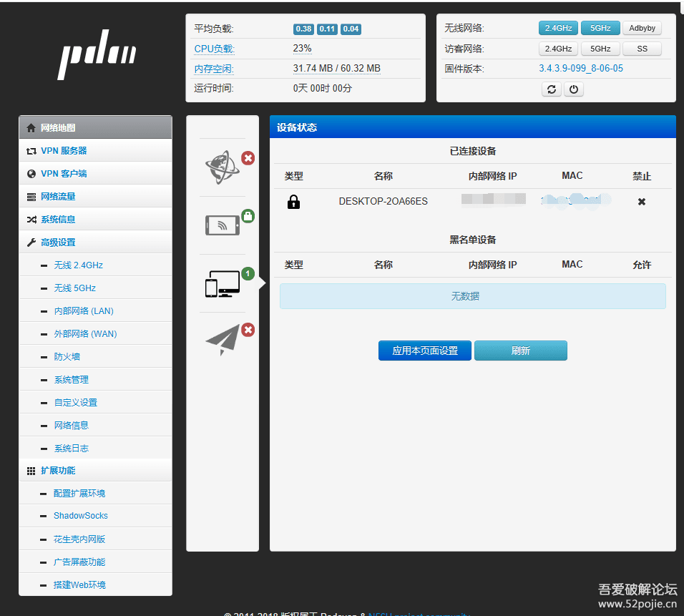Block DESKTOP-2OA66ES with the X icon
Image resolution: width=684 pixels, height=616 pixels.
pos(642,202)
